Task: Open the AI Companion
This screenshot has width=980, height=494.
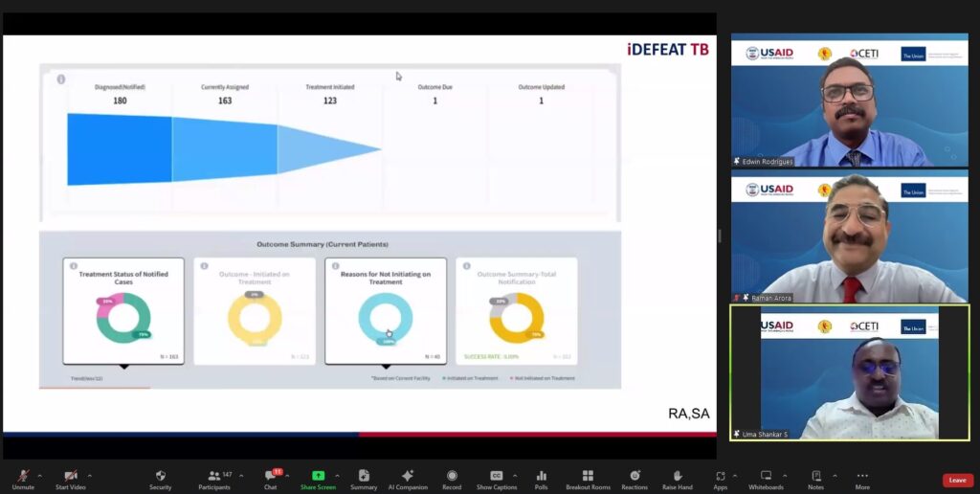Action: [408, 476]
